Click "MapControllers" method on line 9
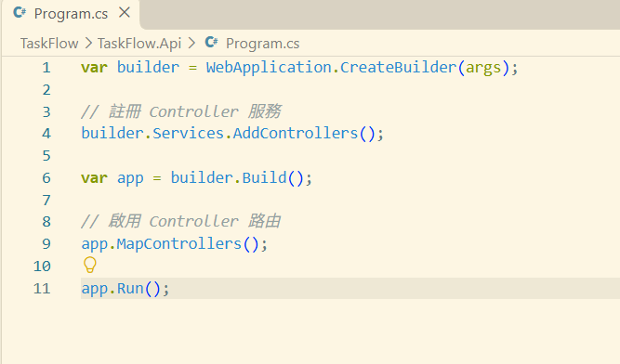 coord(179,244)
